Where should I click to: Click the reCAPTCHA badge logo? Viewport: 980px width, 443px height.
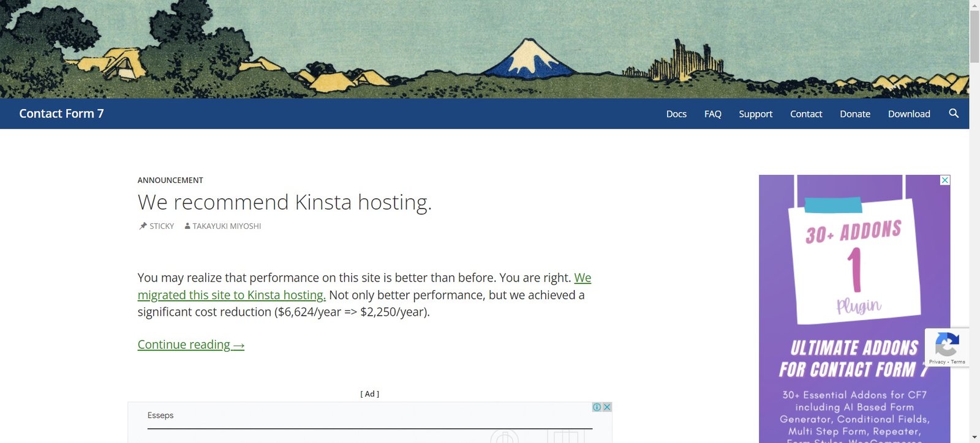(x=947, y=344)
